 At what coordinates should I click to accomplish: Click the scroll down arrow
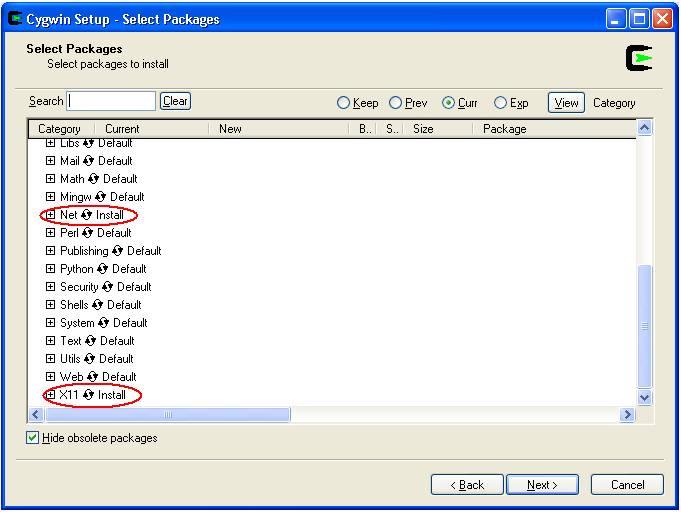pyautogui.click(x=645, y=397)
